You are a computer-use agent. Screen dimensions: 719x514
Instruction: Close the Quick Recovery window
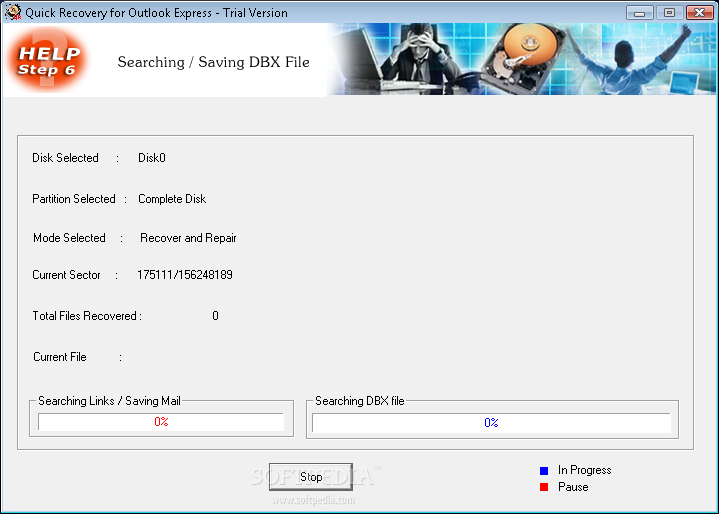[x=700, y=12]
